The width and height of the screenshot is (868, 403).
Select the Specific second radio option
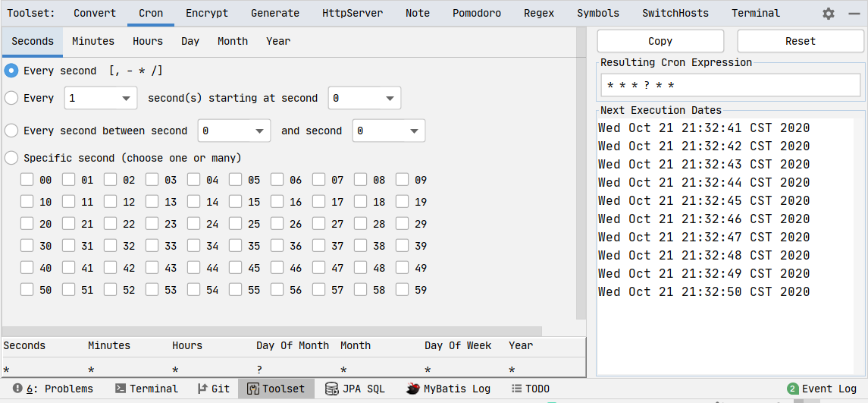coord(11,158)
